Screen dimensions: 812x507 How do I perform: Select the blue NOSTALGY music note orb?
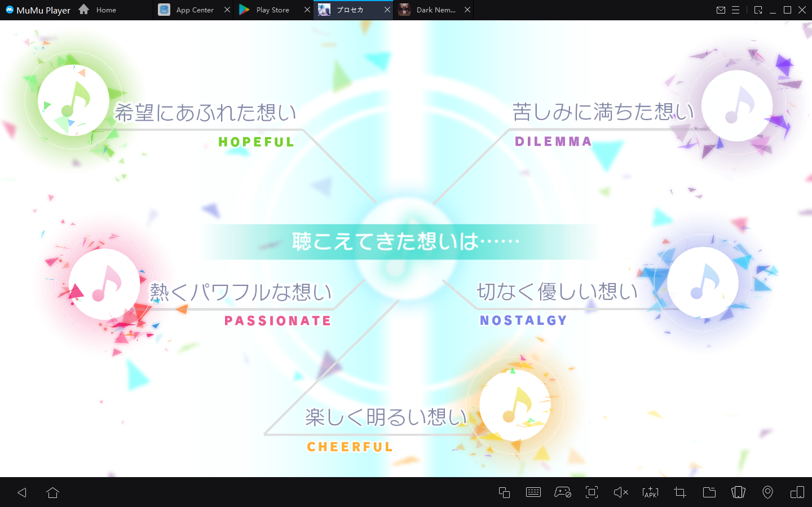(703, 282)
